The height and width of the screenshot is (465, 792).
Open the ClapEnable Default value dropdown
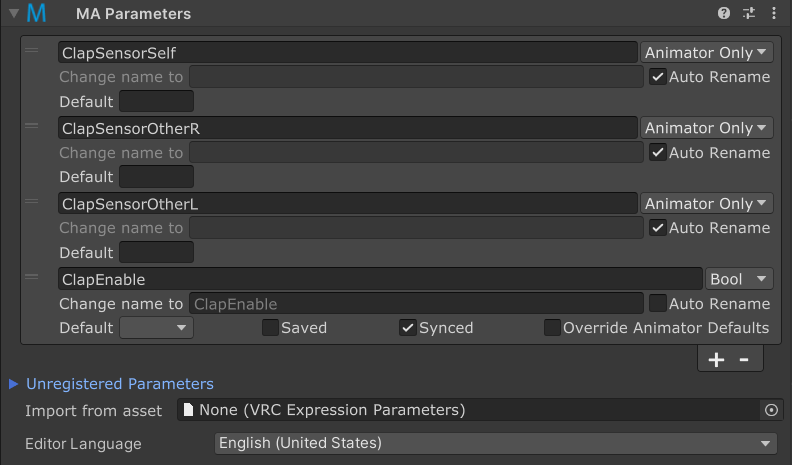tap(156, 328)
